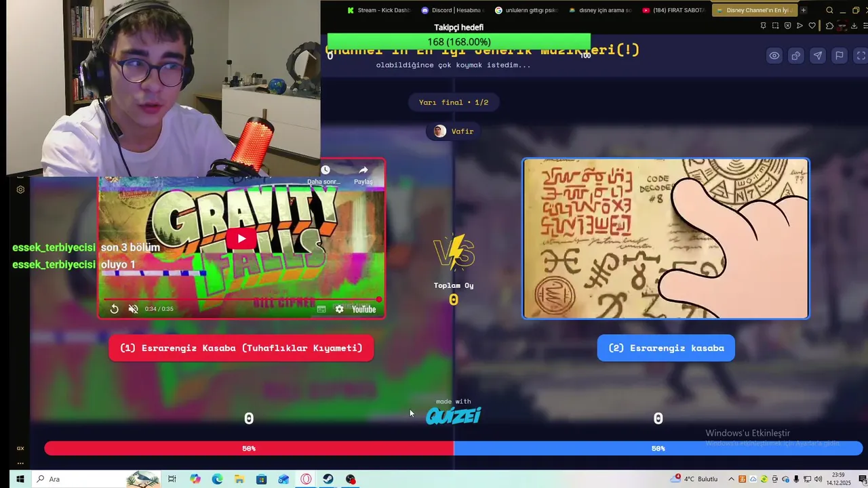Switch to disney için arama tab
This screenshot has height=488, width=868.
pyautogui.click(x=600, y=10)
